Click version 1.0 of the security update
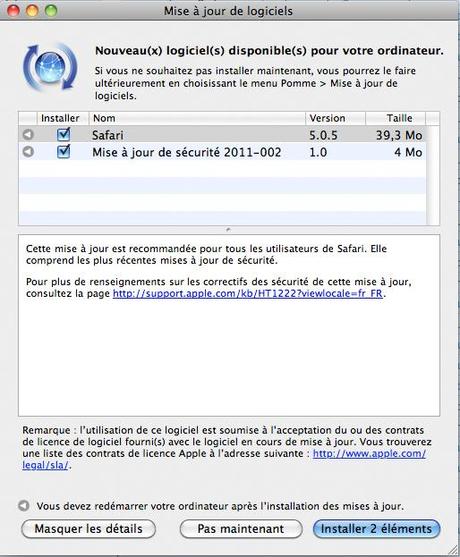 [318, 152]
